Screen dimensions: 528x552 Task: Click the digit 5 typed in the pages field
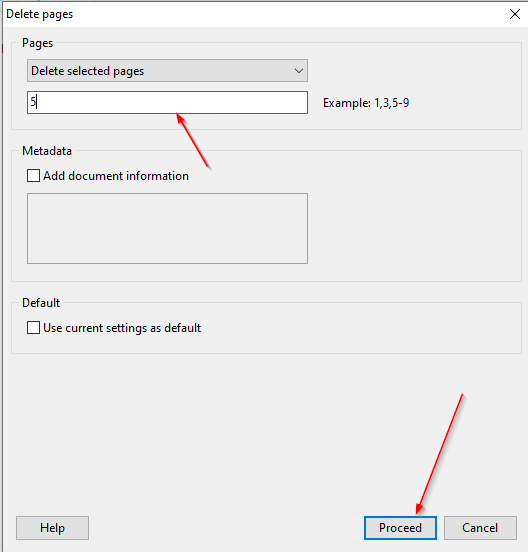coord(33,102)
